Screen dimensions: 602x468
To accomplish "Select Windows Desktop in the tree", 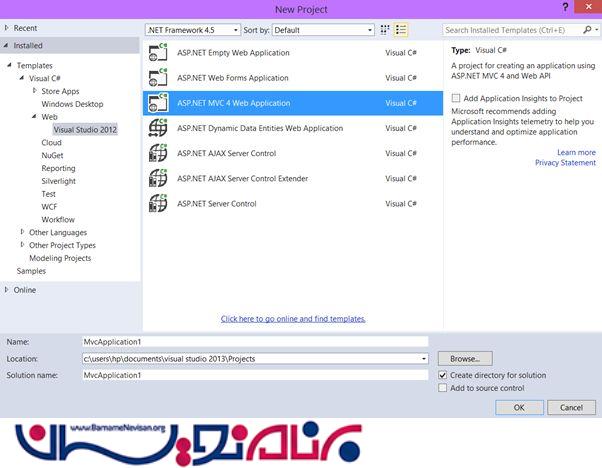I will point(72,104).
